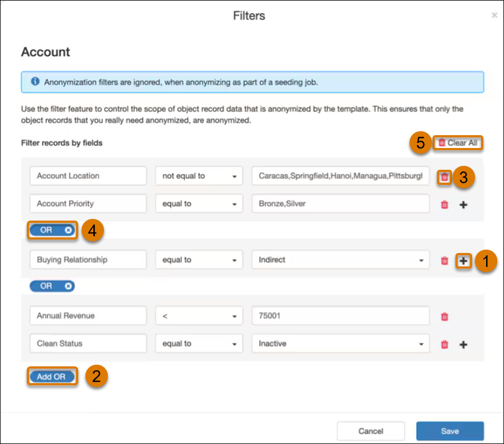504x444 pixels.
Task: Click the Annual Revenue field box
Action: pos(88,316)
